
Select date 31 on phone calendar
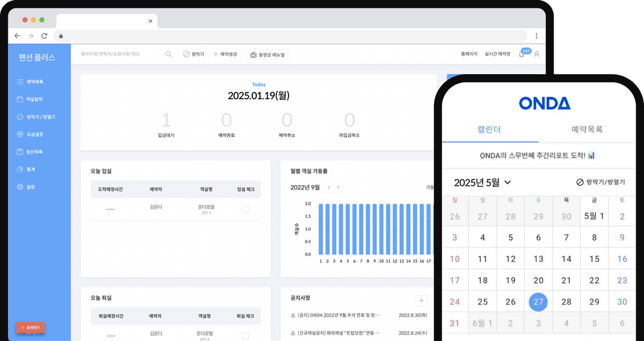tap(455, 324)
